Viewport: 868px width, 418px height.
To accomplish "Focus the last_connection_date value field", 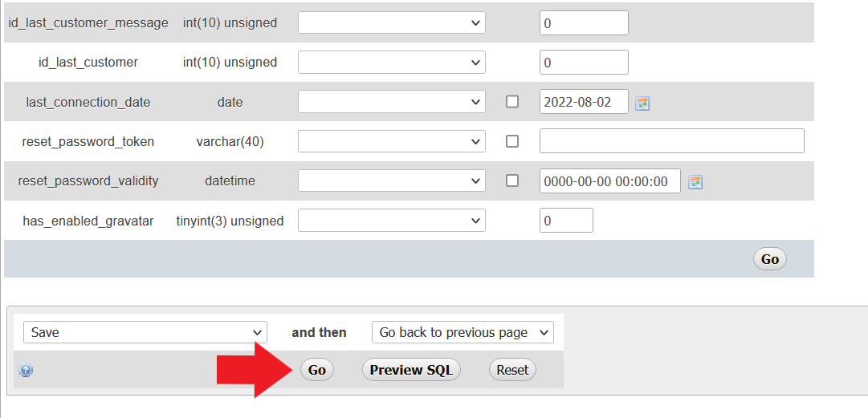I will click(584, 102).
